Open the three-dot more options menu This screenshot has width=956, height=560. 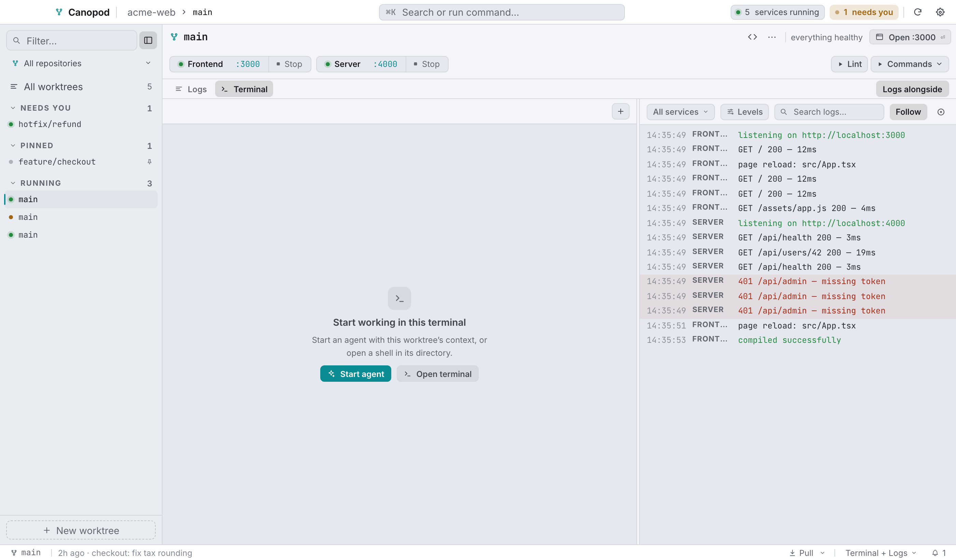click(x=772, y=37)
